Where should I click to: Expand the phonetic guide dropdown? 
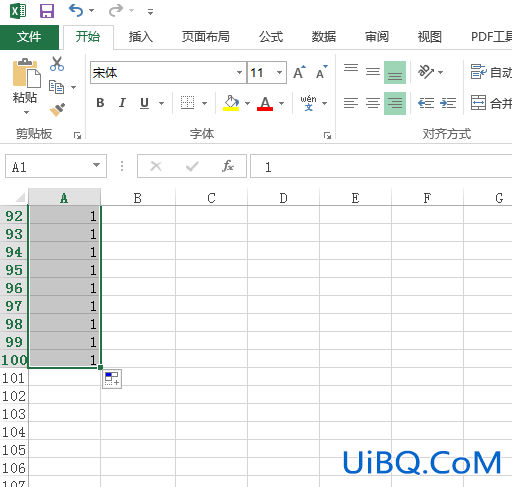click(x=325, y=103)
